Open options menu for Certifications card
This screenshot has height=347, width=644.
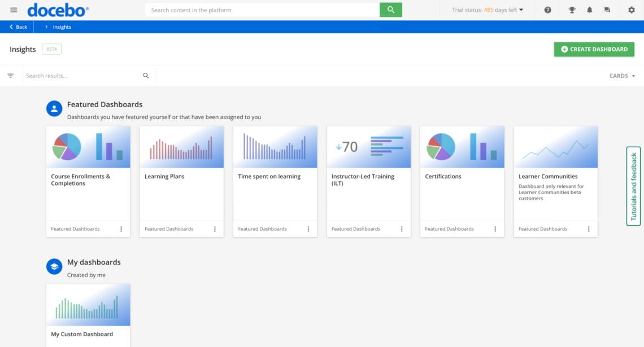coord(495,229)
